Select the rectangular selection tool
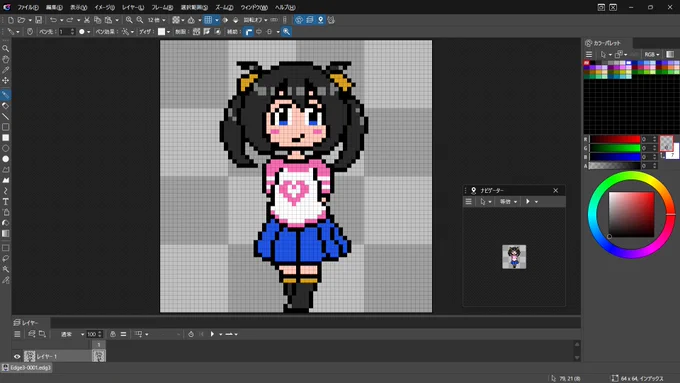 (6, 248)
